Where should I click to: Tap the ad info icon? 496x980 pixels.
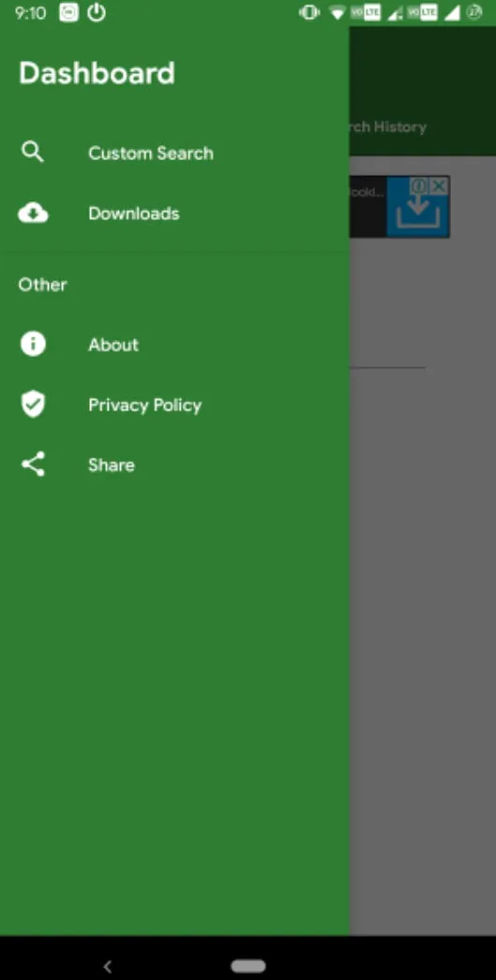[x=420, y=186]
